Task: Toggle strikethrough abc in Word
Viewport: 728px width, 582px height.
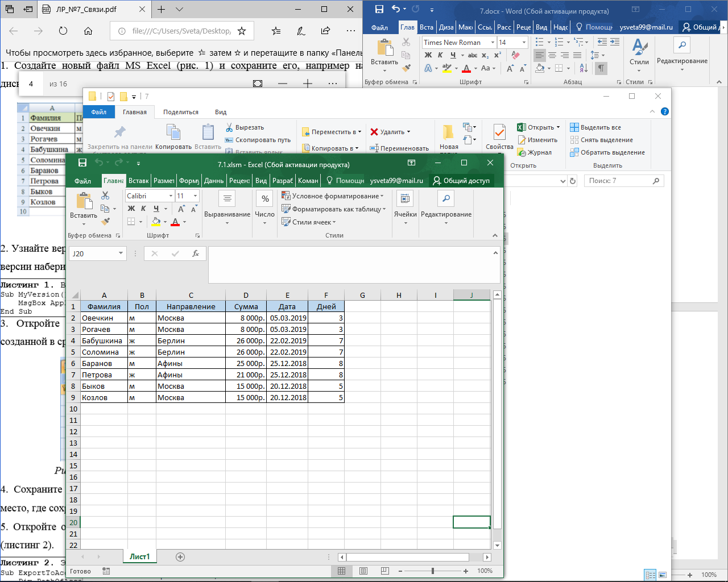Action: coord(472,55)
